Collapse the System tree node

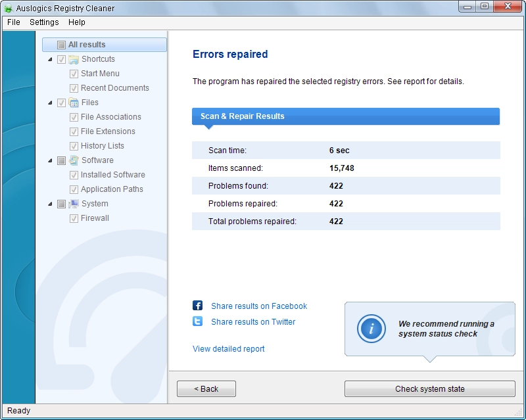51,204
